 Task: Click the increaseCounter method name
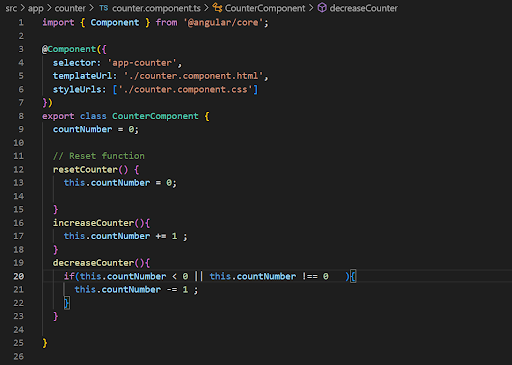pos(93,223)
